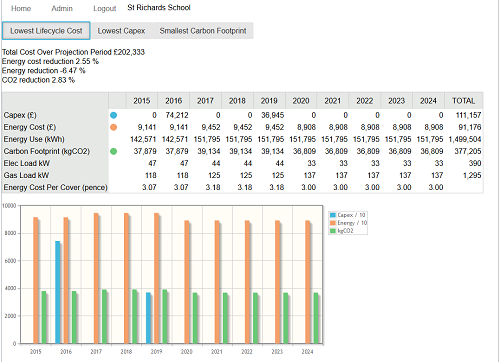Screen dimensions: 500x362
Task: Toggle the Capex / 10 legend entry
Action: pos(348,215)
